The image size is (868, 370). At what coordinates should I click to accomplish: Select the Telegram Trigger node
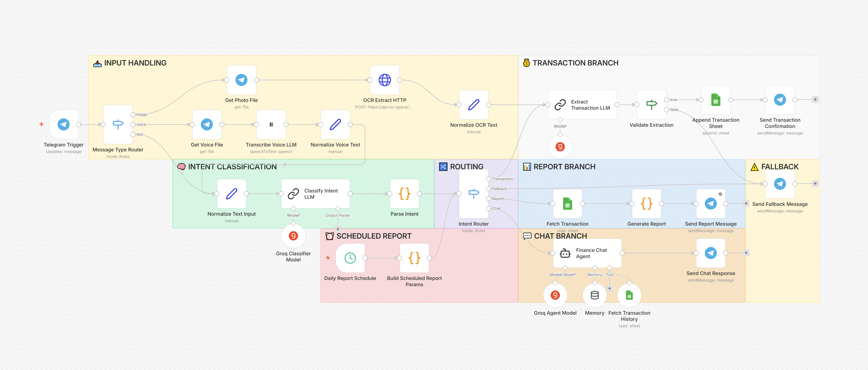pos(64,124)
